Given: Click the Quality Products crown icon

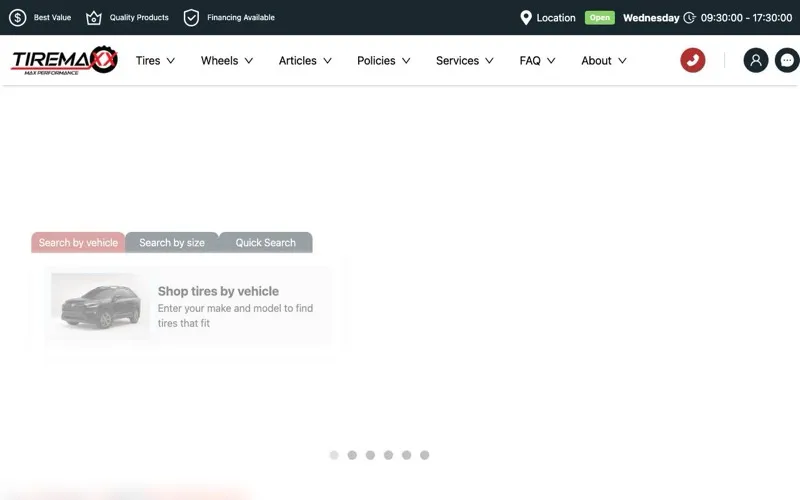Looking at the screenshot, I should [93, 18].
